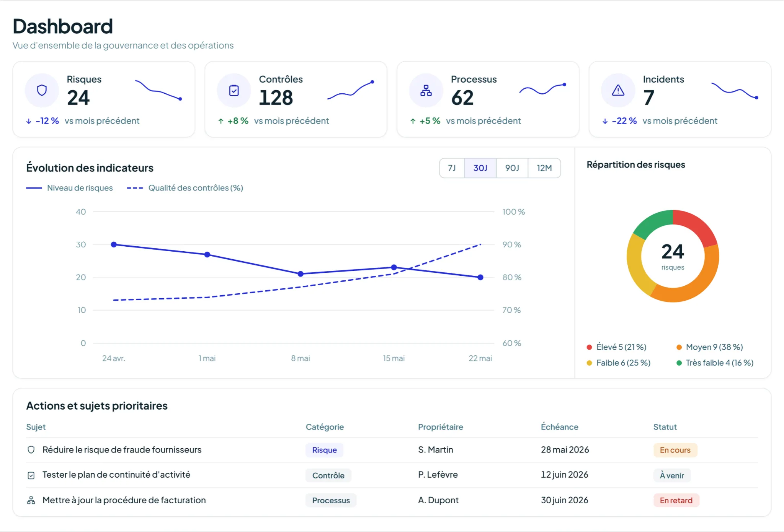Click the Incidents sparkline chart
This screenshot has height=532, width=784.
tap(735, 91)
